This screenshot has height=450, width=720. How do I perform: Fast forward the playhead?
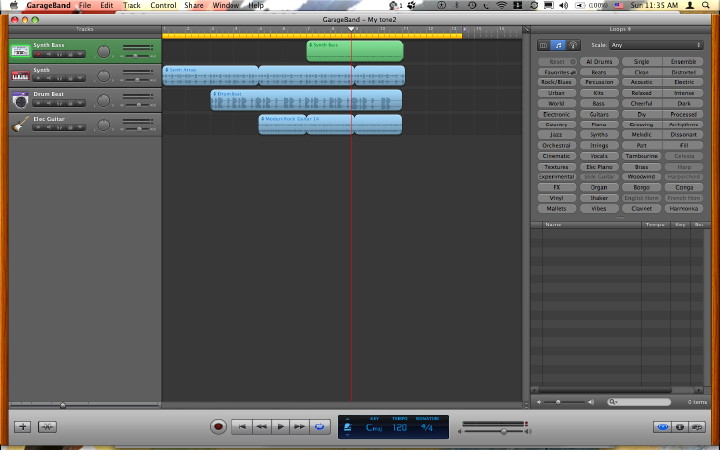click(x=299, y=427)
